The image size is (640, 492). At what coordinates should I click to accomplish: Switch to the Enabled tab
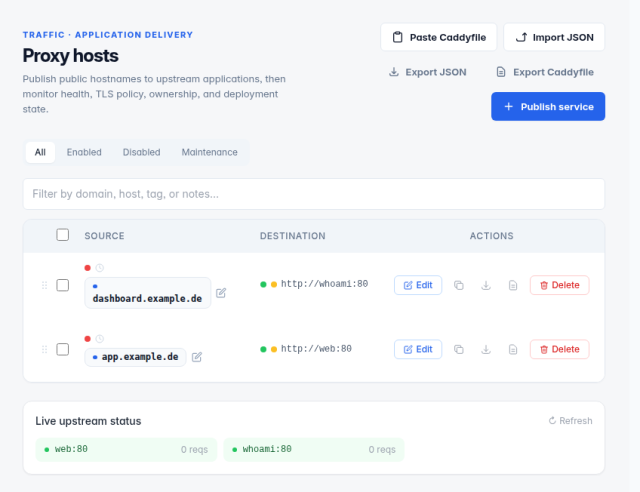[x=84, y=152]
